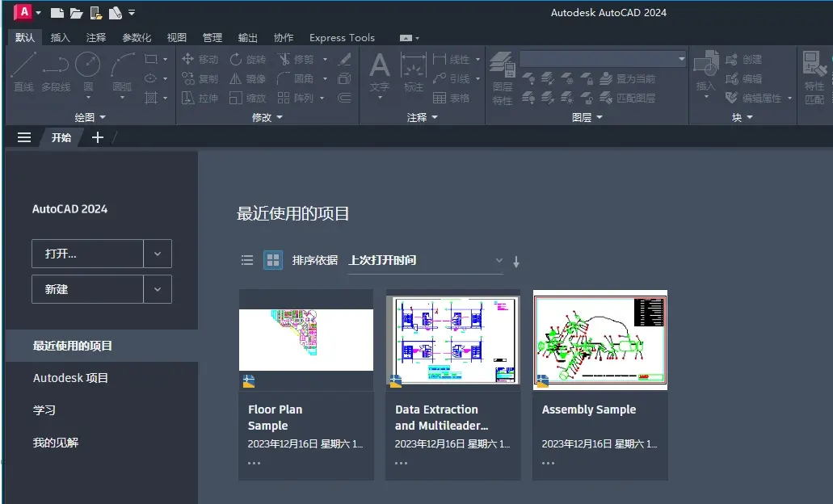833x504 pixels.
Task: Expand the 新建 button dropdown arrow
Action: [x=158, y=289]
